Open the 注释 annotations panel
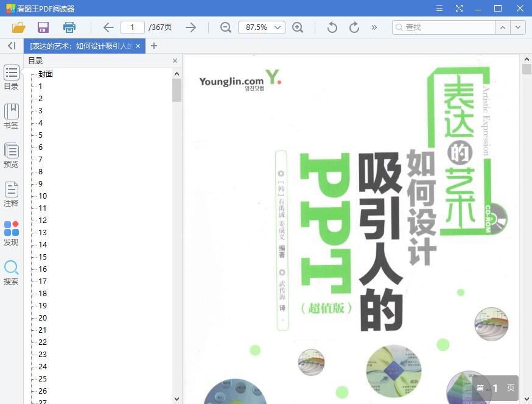 tap(11, 194)
